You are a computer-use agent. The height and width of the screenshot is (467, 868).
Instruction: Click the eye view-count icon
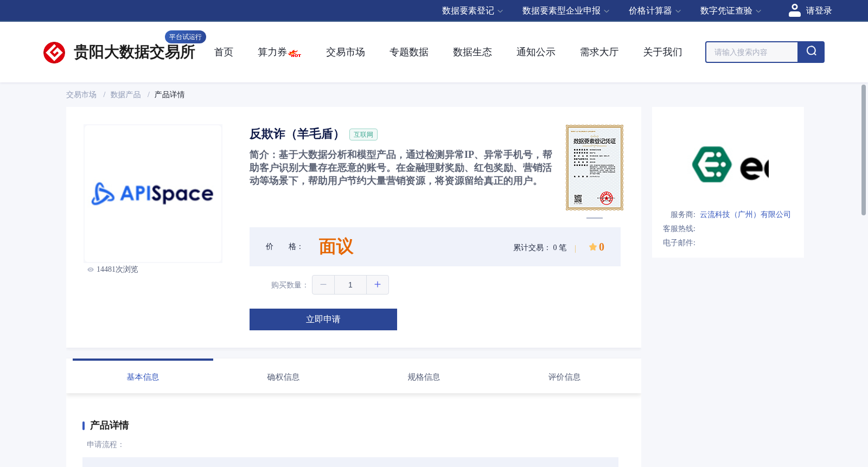pyautogui.click(x=91, y=270)
